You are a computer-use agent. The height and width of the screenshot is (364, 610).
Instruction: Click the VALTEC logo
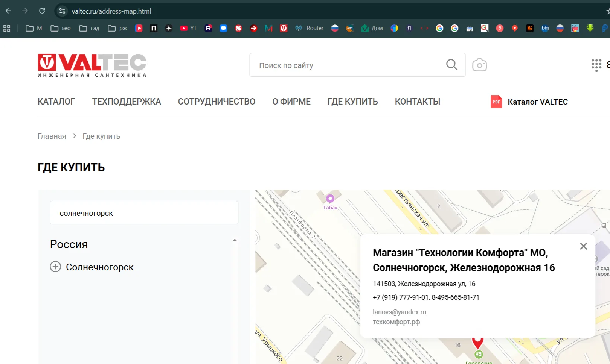point(92,65)
